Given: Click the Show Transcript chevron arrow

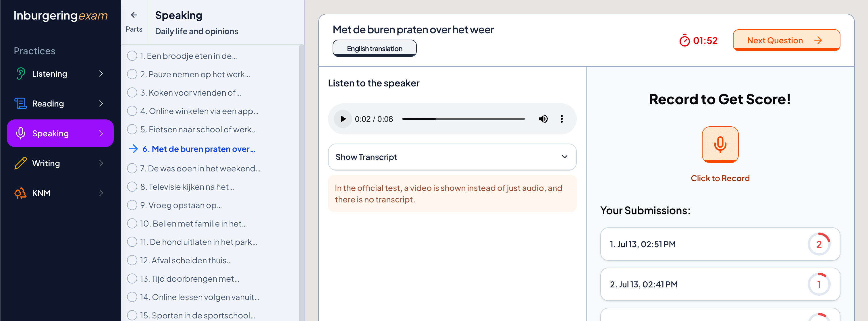Looking at the screenshot, I should [564, 157].
